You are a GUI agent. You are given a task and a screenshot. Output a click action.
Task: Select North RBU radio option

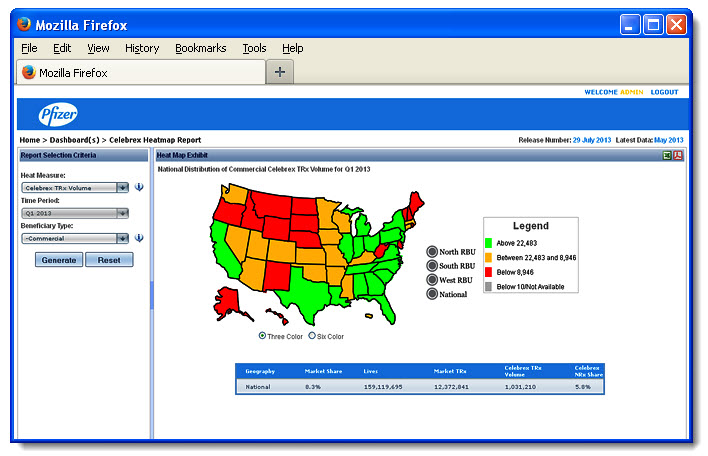click(432, 251)
